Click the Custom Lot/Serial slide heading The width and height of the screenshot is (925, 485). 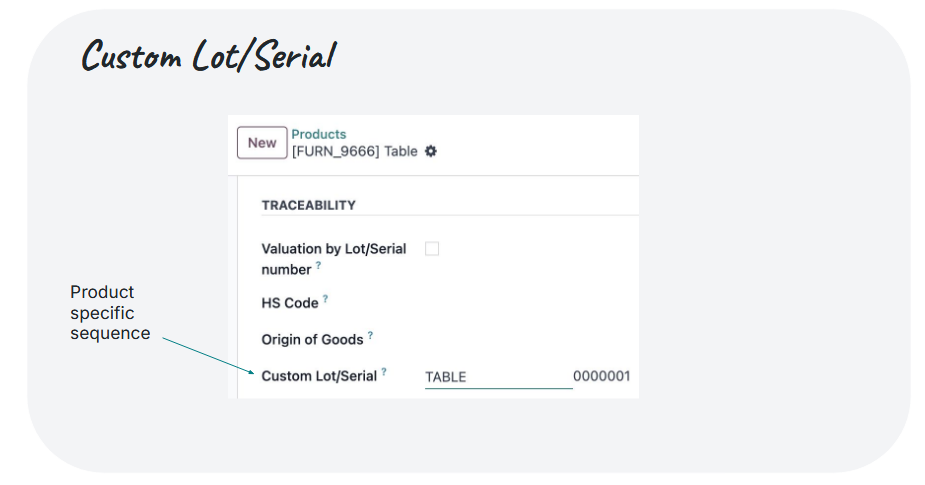click(209, 55)
